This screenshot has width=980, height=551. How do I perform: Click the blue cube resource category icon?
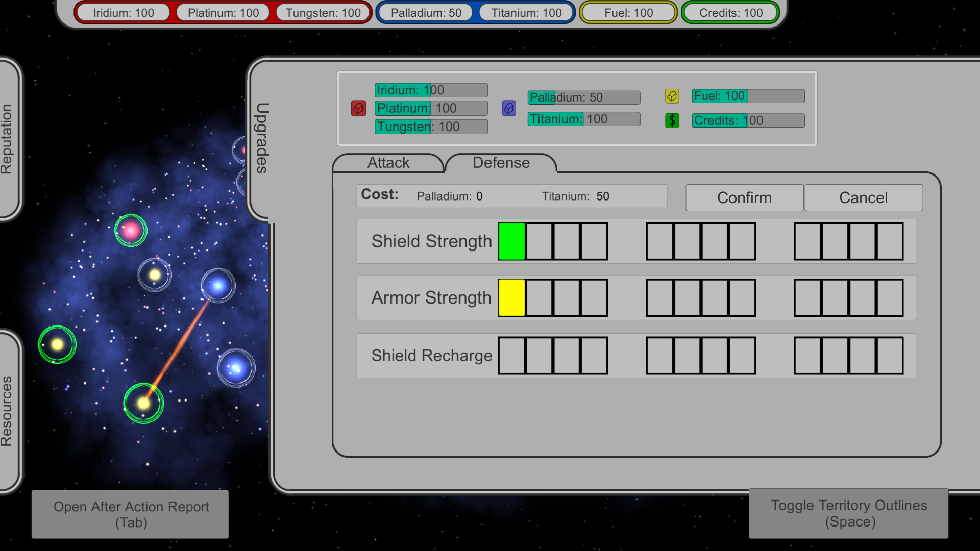click(509, 108)
